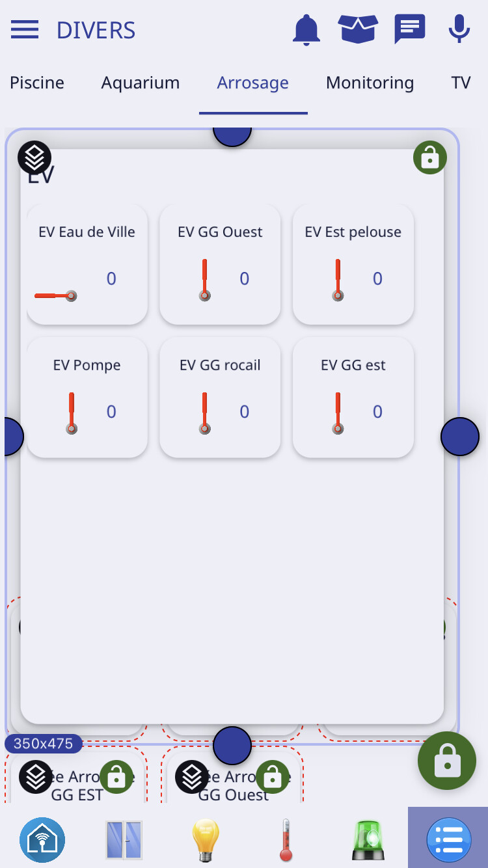Image resolution: width=488 pixels, height=868 pixels.
Task: Open the green alarm siren section
Action: [367, 839]
